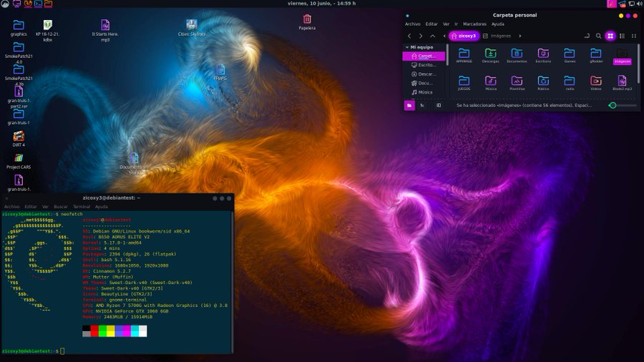Collapse the Mi equipo sidebar section

click(406, 47)
